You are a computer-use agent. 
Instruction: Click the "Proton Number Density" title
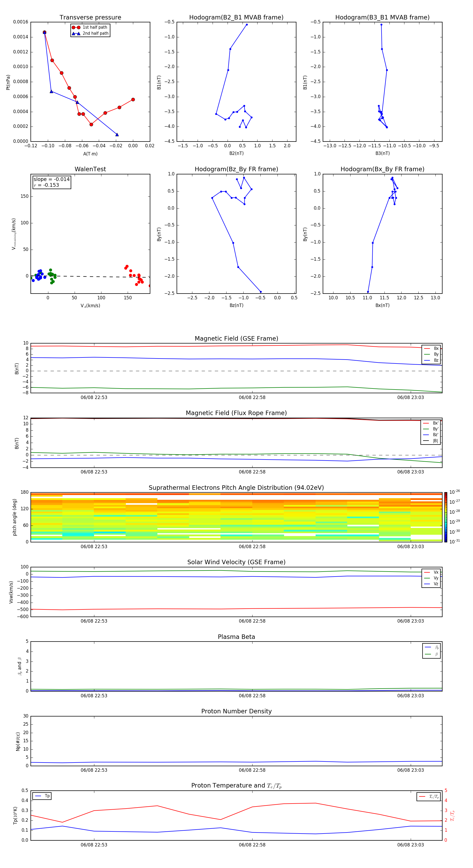[236, 712]
